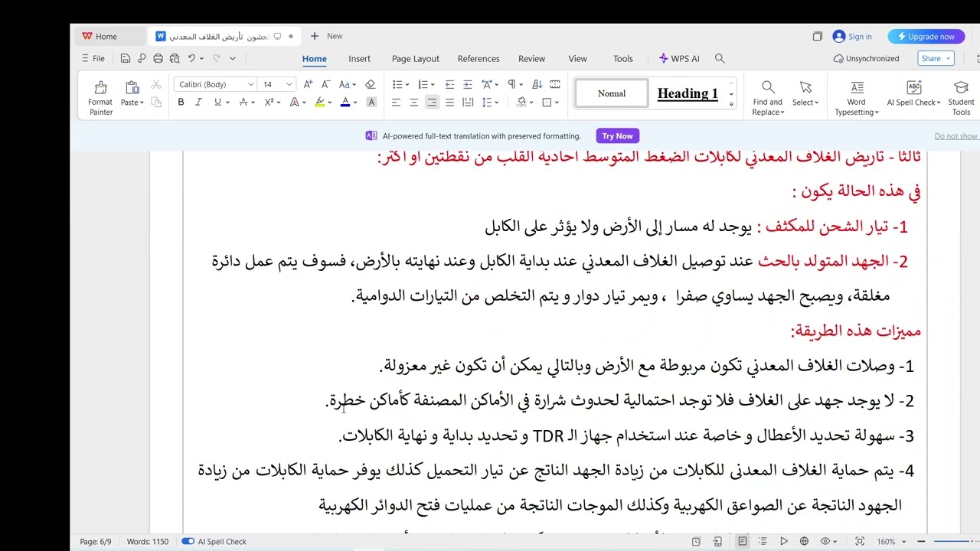Click the Sign in button
980x551 pixels.
click(852, 36)
